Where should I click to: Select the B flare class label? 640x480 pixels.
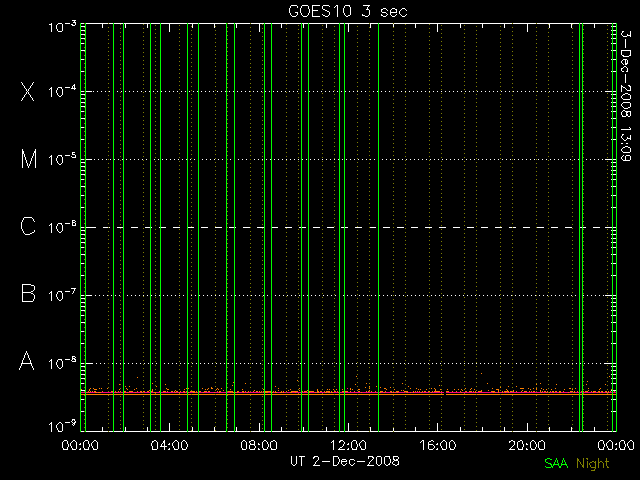coord(28,293)
